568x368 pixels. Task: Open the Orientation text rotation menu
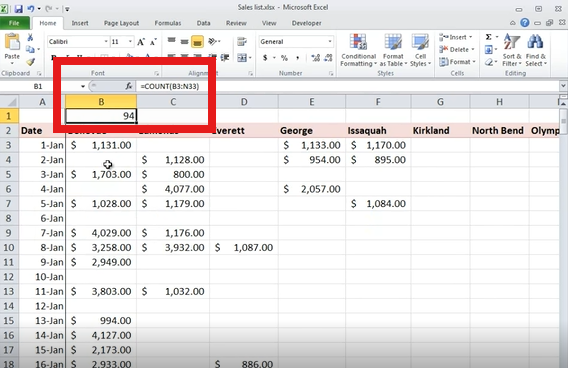214,42
